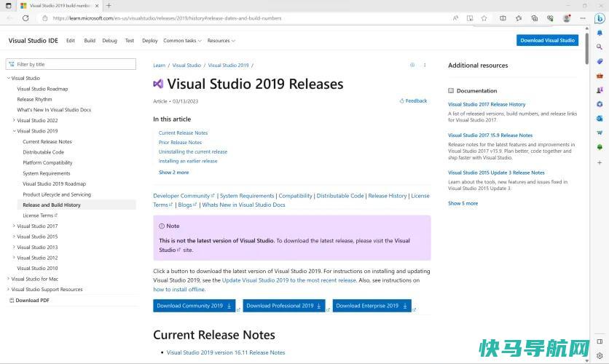609x364 pixels.
Task: Expand the Visual Studio 2013 tree node
Action: [14, 248]
